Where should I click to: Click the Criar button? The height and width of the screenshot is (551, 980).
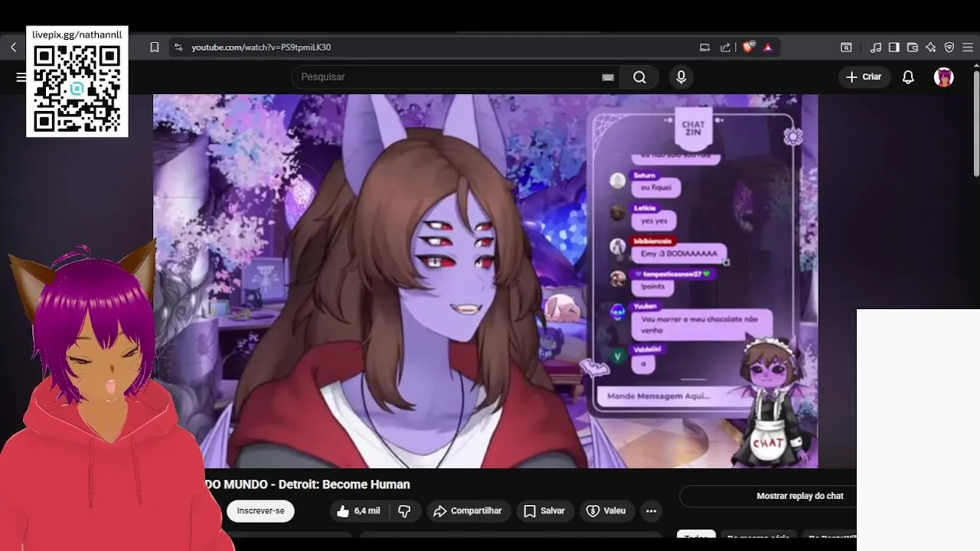[864, 77]
